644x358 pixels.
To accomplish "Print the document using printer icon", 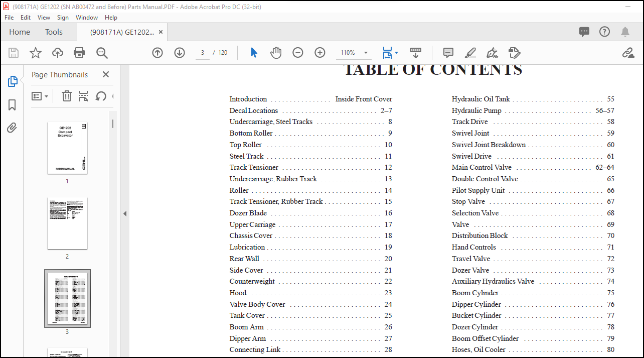I will (79, 53).
